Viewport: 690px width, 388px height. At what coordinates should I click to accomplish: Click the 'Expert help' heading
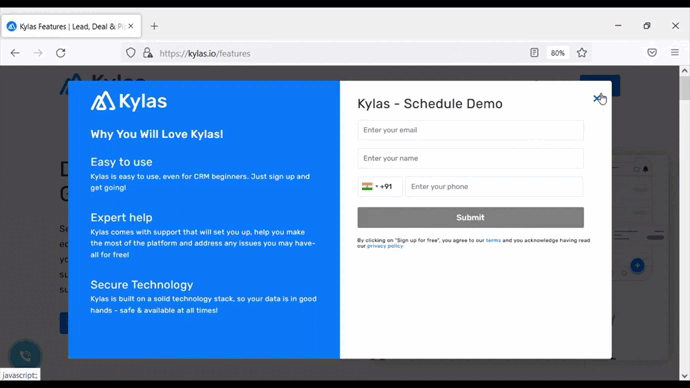pos(121,217)
